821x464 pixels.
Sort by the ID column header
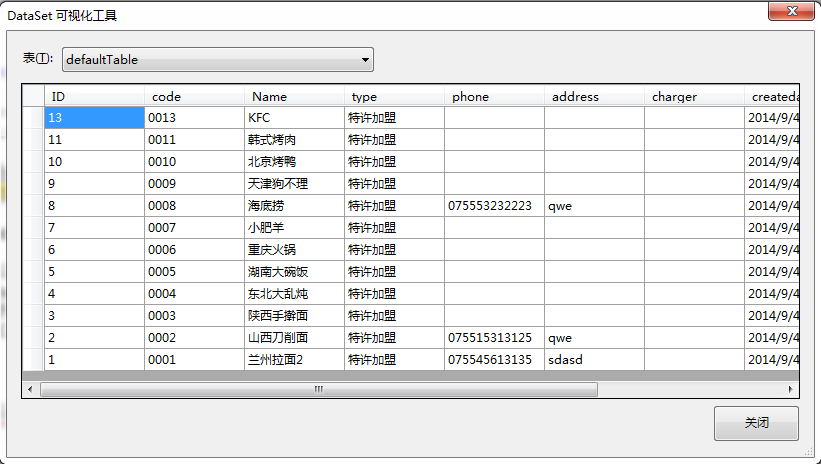click(x=94, y=96)
